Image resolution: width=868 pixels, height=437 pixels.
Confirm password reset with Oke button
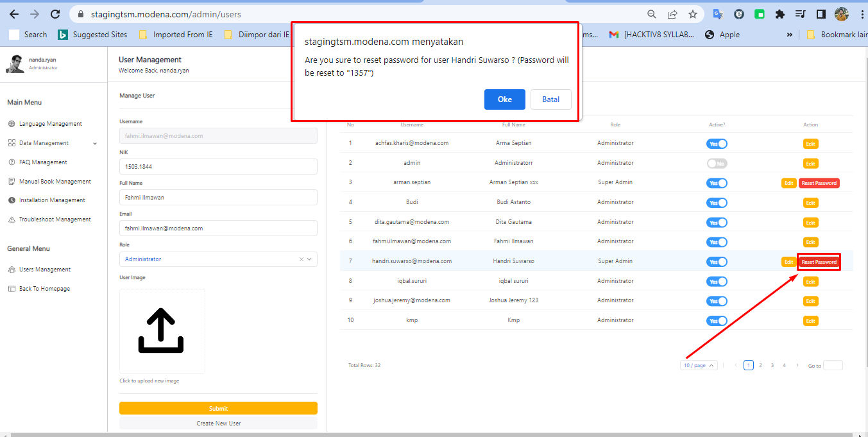[x=505, y=99]
